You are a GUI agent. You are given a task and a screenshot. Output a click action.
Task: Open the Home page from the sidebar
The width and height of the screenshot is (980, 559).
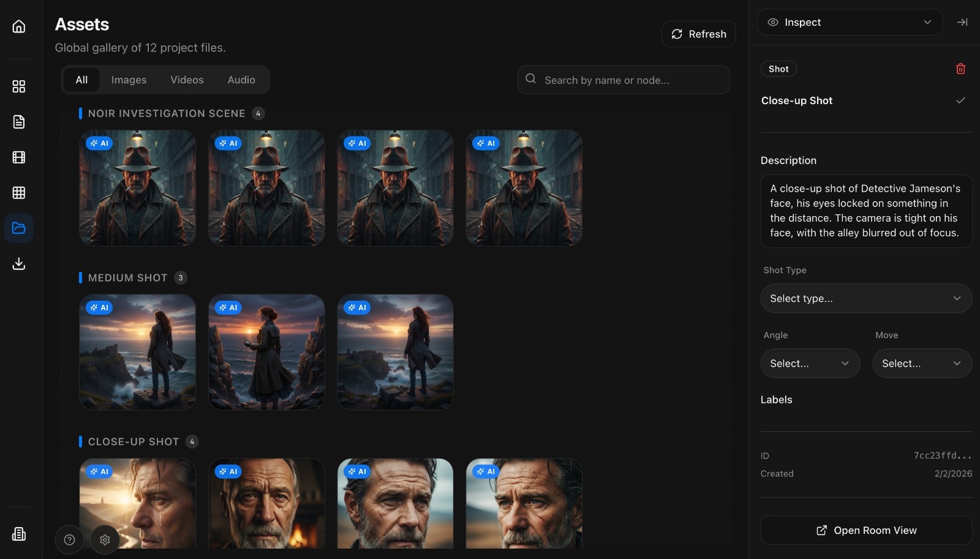pos(18,26)
